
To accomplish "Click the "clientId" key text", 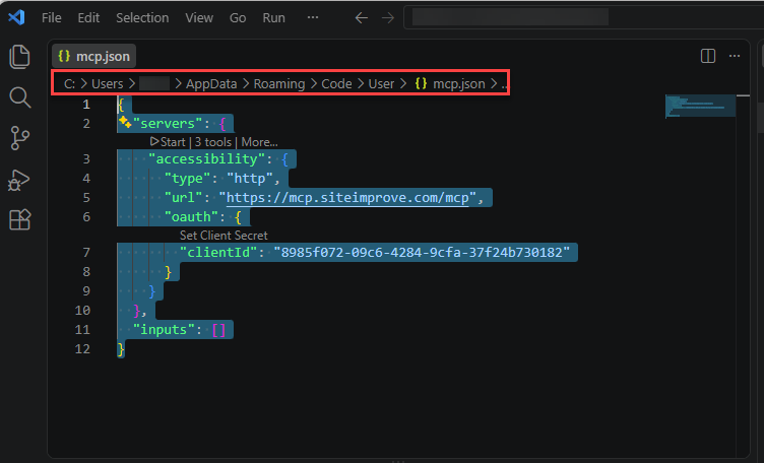I will 218,252.
